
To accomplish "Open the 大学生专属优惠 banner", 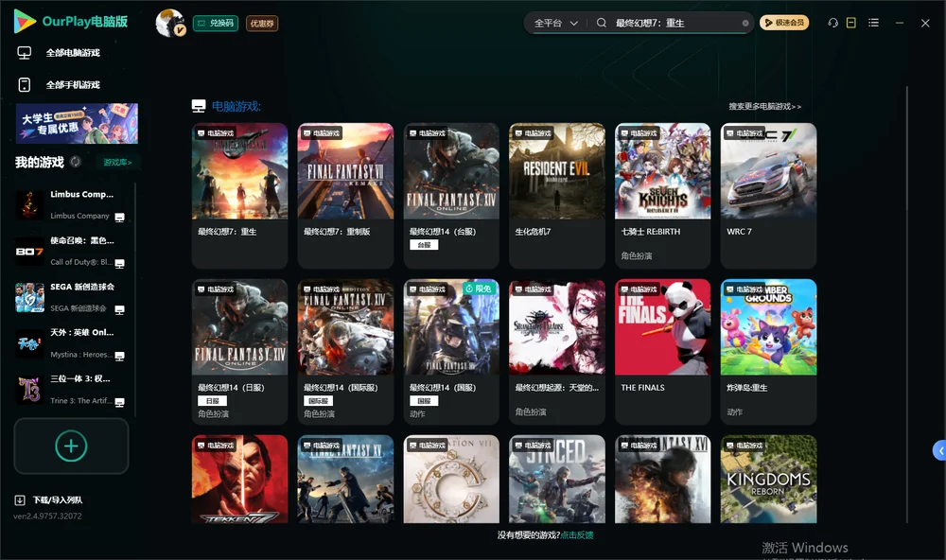I will pyautogui.click(x=77, y=123).
